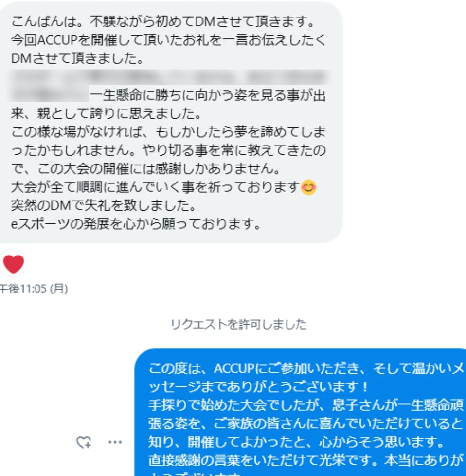Click blue bubble line 直接感謝の言葉をいただけて光栄です

[x=306, y=460]
